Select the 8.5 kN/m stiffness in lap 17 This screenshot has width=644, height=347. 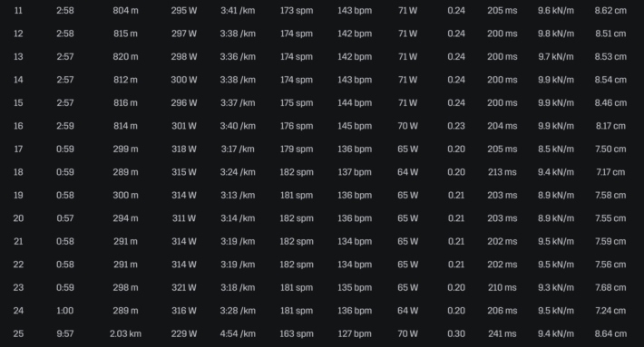(x=556, y=149)
